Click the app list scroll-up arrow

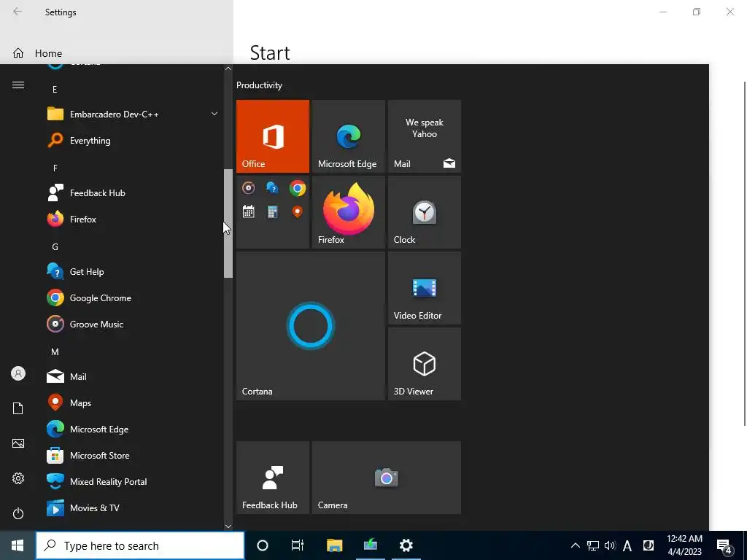point(228,69)
